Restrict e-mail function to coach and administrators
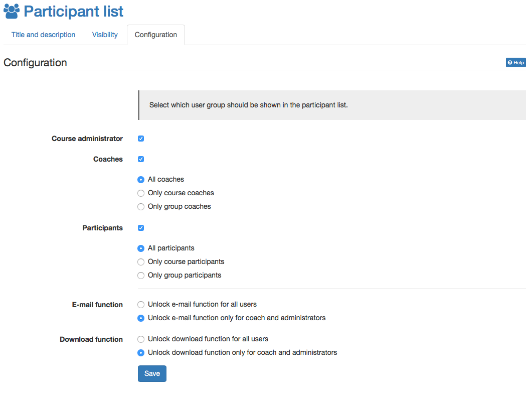 (x=141, y=318)
